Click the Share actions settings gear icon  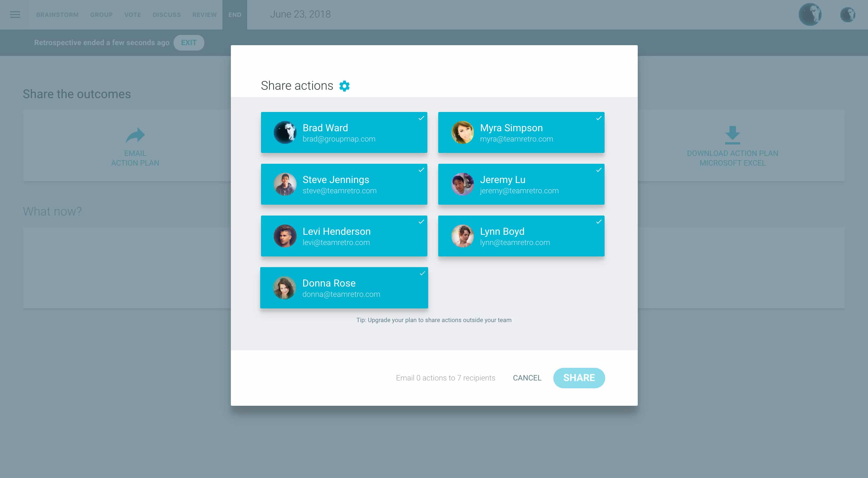tap(344, 85)
